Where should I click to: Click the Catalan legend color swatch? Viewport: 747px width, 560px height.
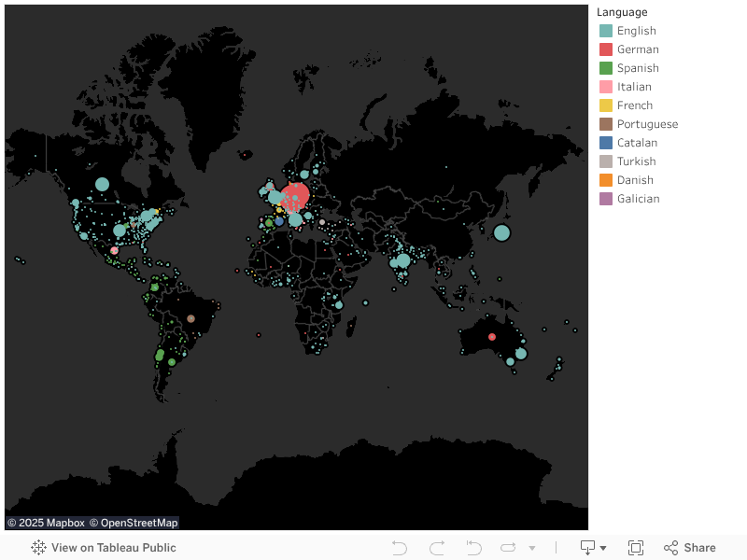(x=606, y=143)
